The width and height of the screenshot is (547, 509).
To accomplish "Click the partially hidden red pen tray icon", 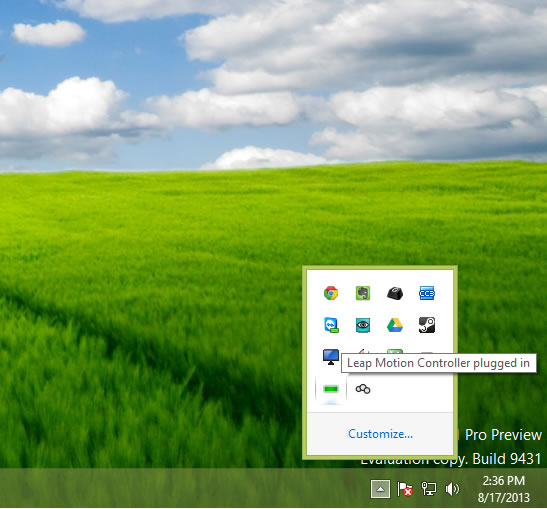I will point(363,352).
